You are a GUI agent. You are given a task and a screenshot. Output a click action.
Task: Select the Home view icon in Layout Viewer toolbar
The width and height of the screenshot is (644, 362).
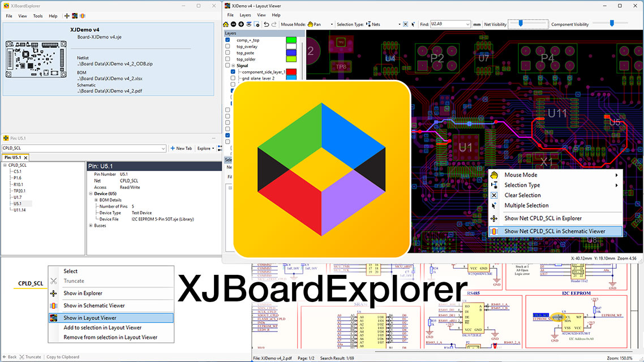tap(226, 24)
